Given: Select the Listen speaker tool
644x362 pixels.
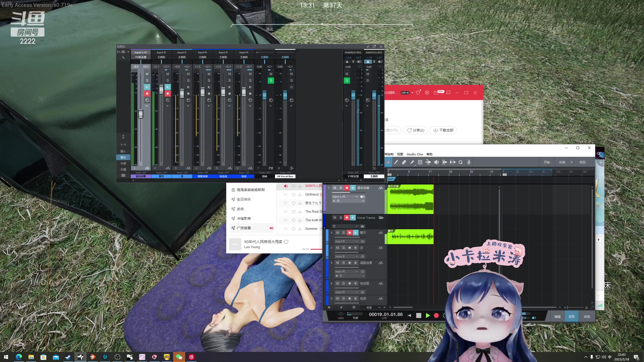Looking at the screenshot, I should pyautogui.click(x=436, y=162).
